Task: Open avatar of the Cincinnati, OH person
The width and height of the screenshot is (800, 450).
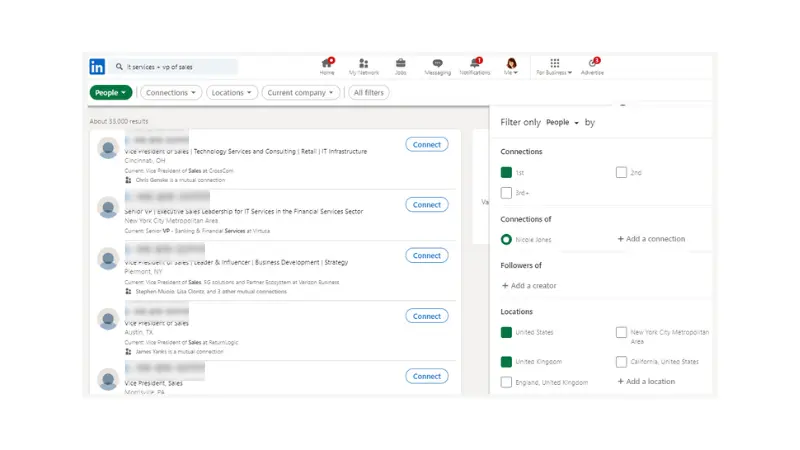Action: (108, 148)
